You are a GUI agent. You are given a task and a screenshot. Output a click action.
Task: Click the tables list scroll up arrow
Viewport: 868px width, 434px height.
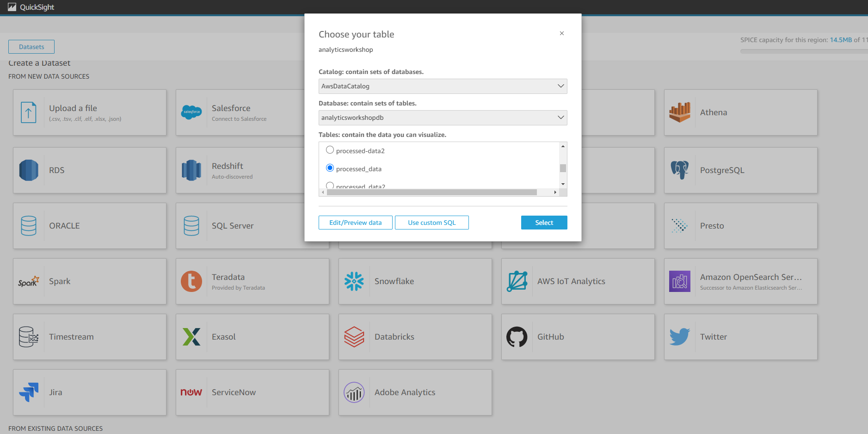(x=563, y=146)
